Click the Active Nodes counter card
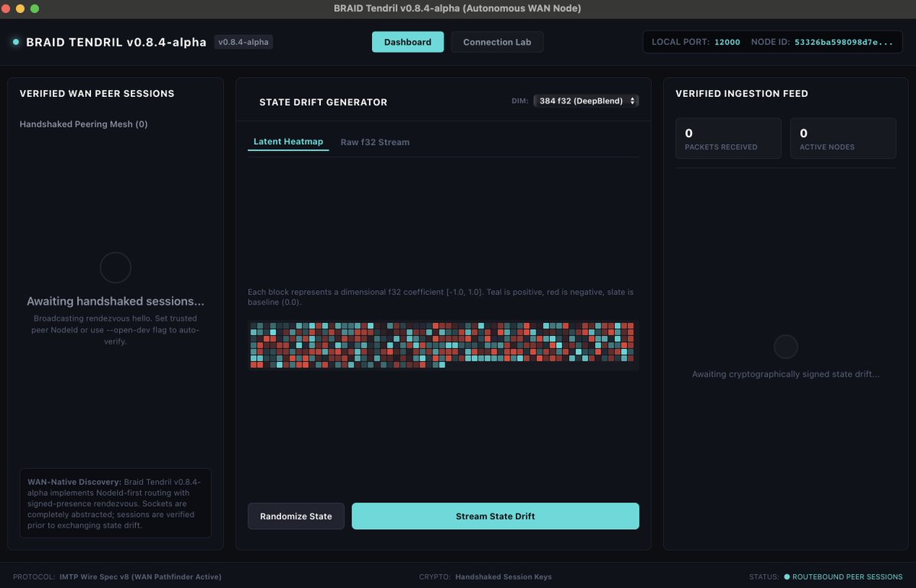The width and height of the screenshot is (916, 588). (x=843, y=138)
